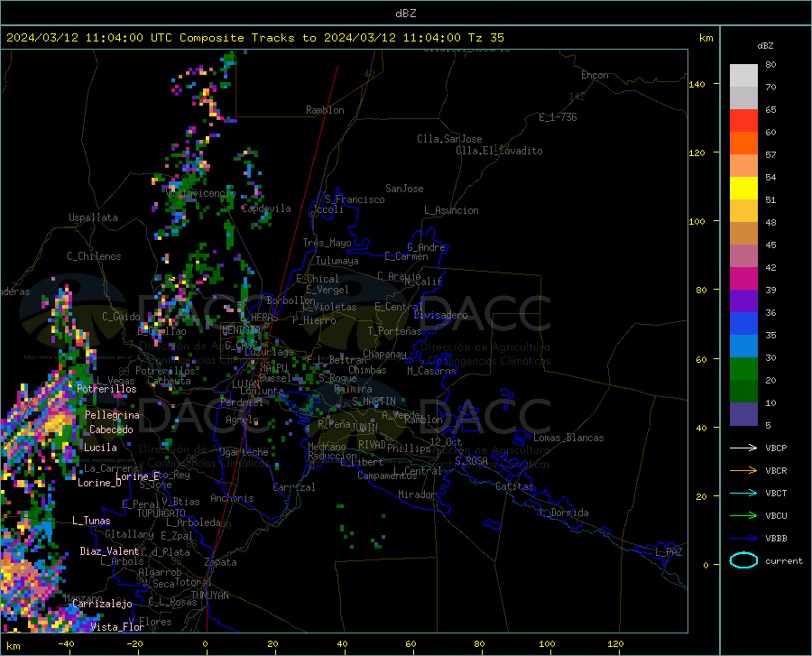This screenshot has height=656, width=812.
Task: Click the Tulumaya map label
Action: coord(337,261)
